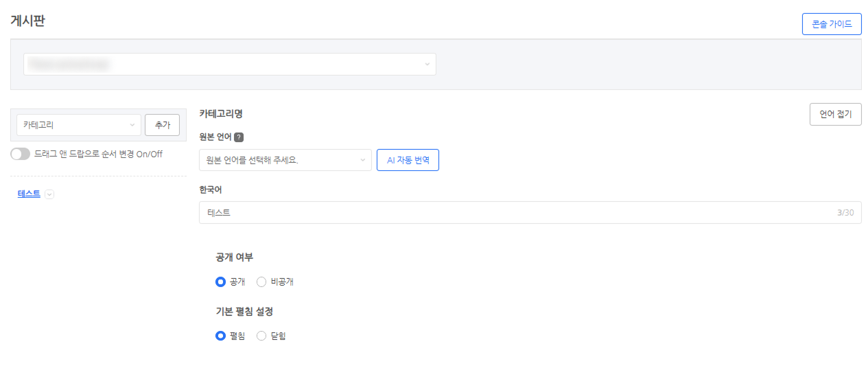Select the 비공개 radio button

pyautogui.click(x=261, y=282)
